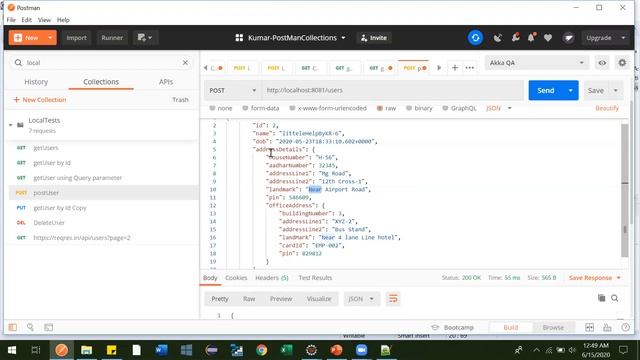
Task: Open the View menu
Action: pos(44,20)
